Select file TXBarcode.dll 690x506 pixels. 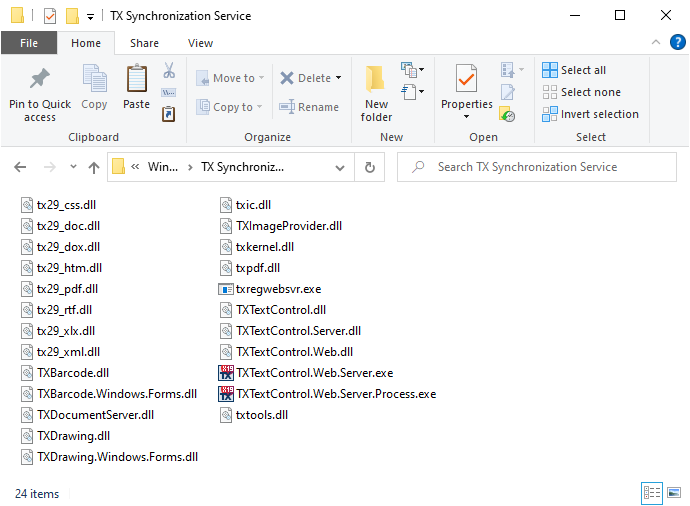pos(65,373)
